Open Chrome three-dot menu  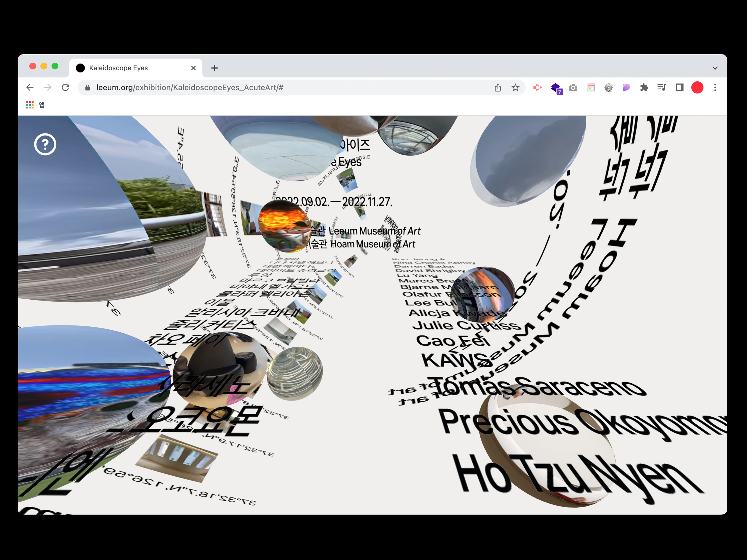pyautogui.click(x=715, y=88)
